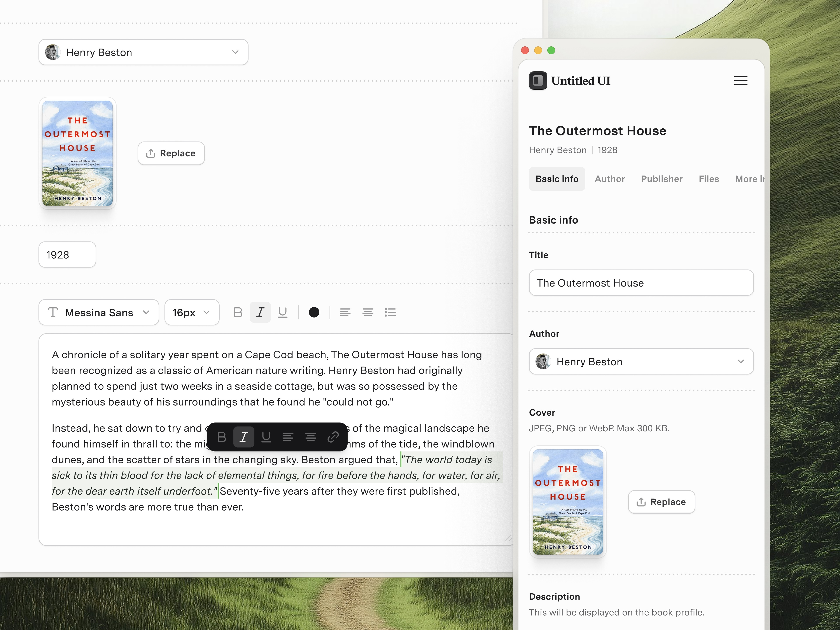Toggle underline in the floating dark toolbar
Viewport: 840px width, 630px height.
click(266, 437)
